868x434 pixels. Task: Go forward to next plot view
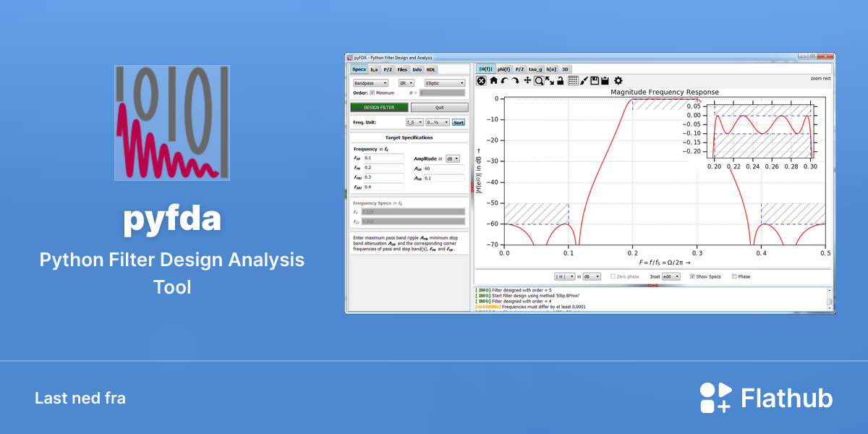point(515,81)
